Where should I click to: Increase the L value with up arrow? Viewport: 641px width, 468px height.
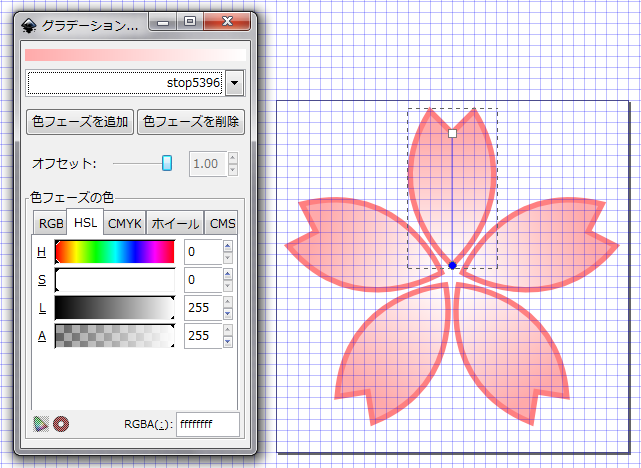point(229,303)
